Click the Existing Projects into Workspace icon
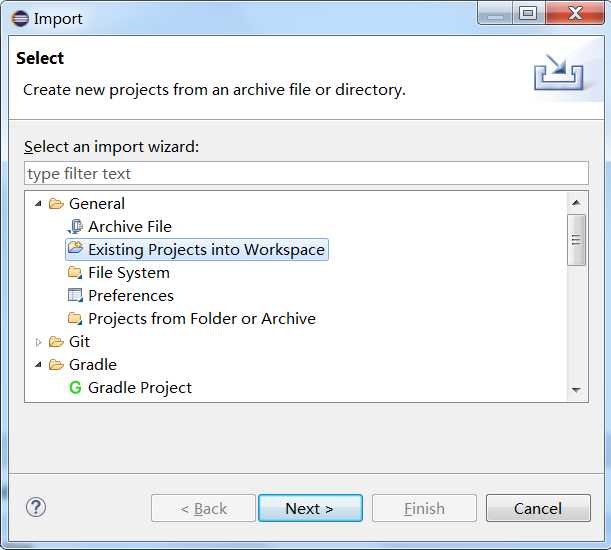611x550 pixels. point(75,249)
